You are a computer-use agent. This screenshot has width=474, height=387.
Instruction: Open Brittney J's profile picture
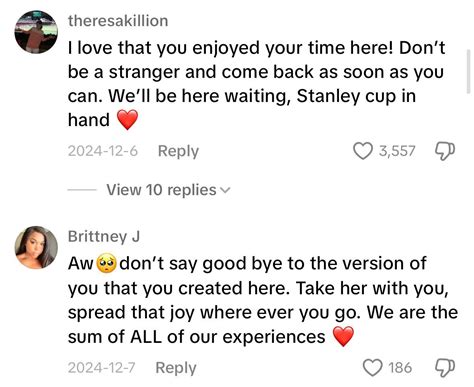pos(36,247)
